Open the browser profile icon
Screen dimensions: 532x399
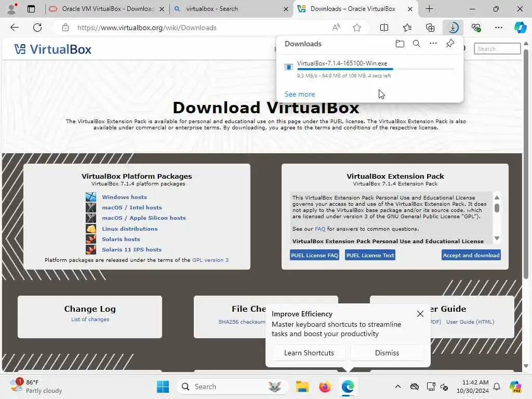[12, 8]
